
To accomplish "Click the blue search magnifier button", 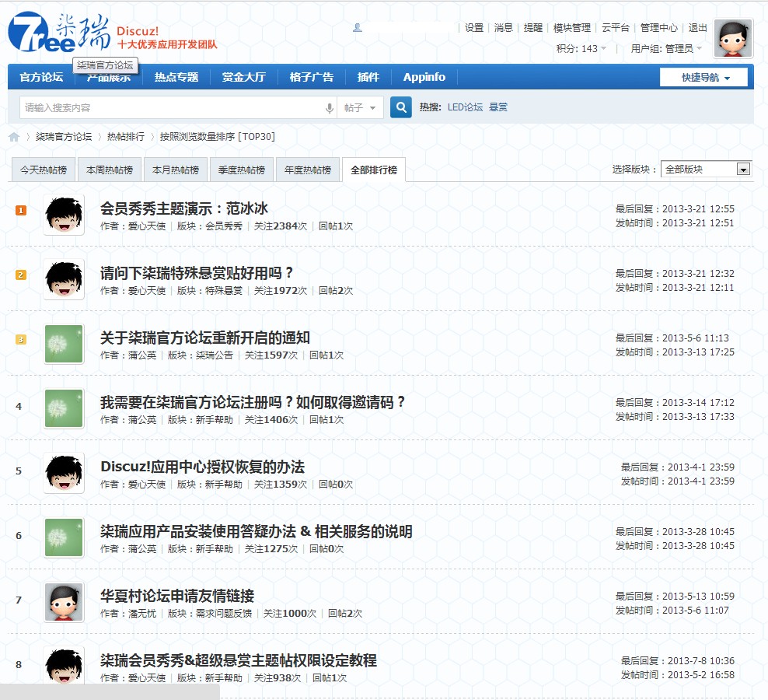I will click(400, 107).
